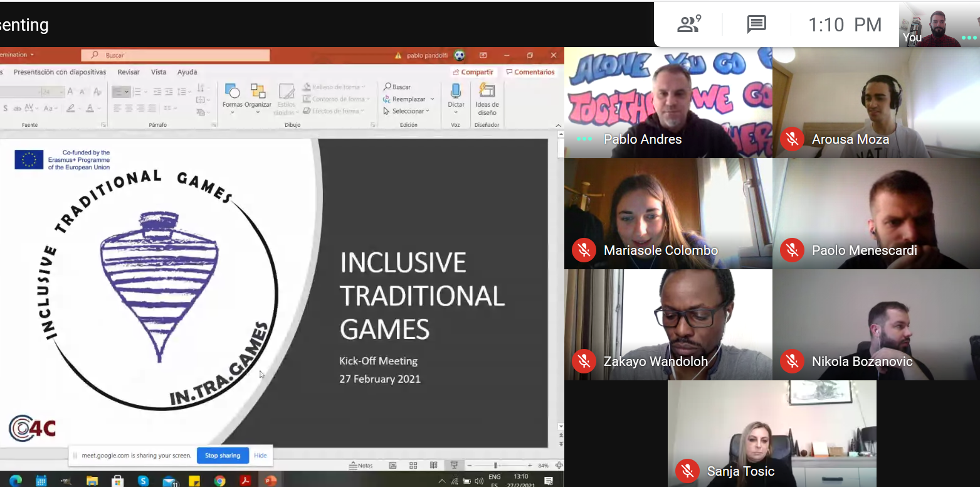Screen dimensions: 980x487
Task: Adjust the status bar zoom slider
Action: pos(495,465)
